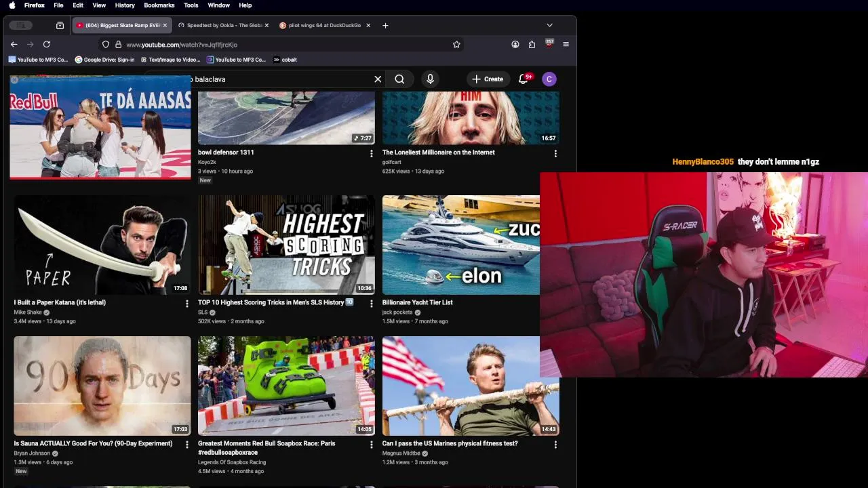Click the YouTube search magnifier button

coord(399,79)
